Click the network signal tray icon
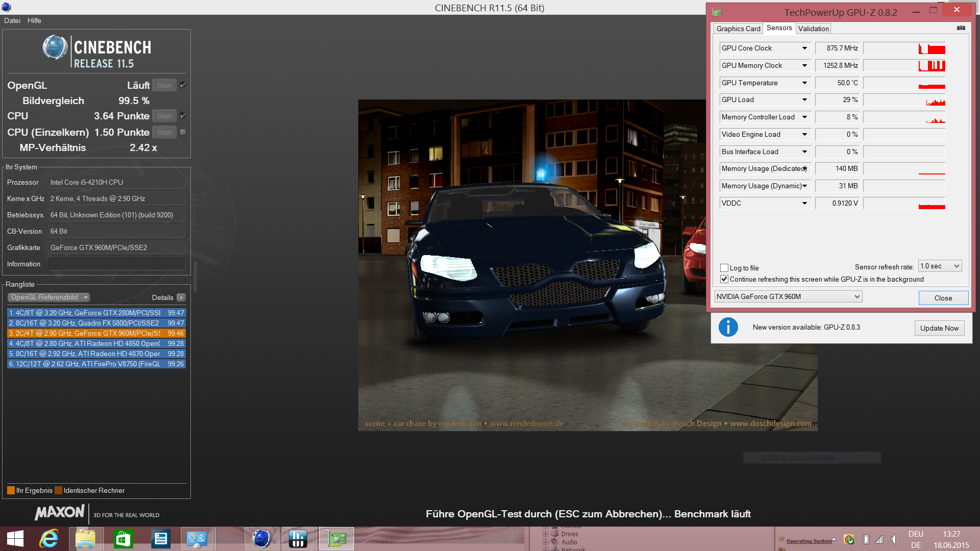The width and height of the screenshot is (980, 551). (x=879, y=539)
